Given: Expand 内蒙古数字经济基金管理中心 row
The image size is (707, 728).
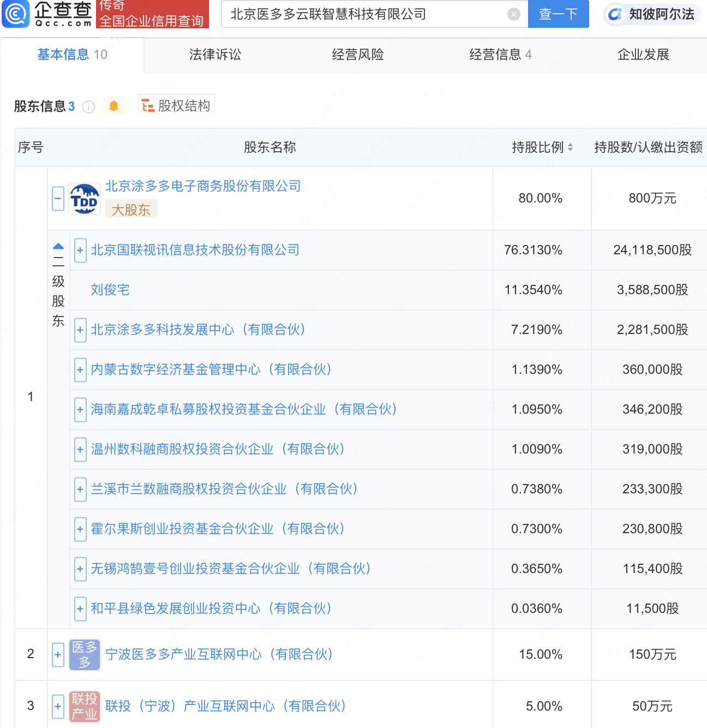Looking at the screenshot, I should click(80, 369).
